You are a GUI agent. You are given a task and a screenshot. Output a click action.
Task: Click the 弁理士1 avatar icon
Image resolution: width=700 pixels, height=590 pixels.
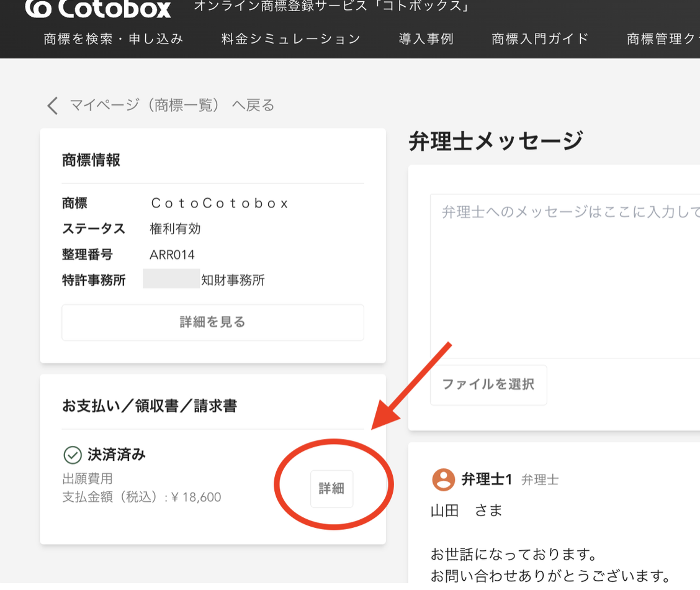pyautogui.click(x=443, y=479)
